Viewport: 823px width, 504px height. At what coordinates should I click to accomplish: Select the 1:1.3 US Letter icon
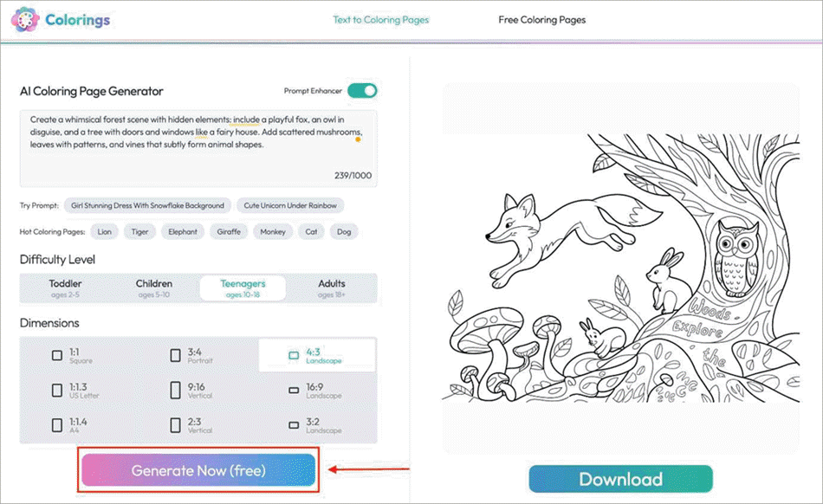pyautogui.click(x=57, y=391)
